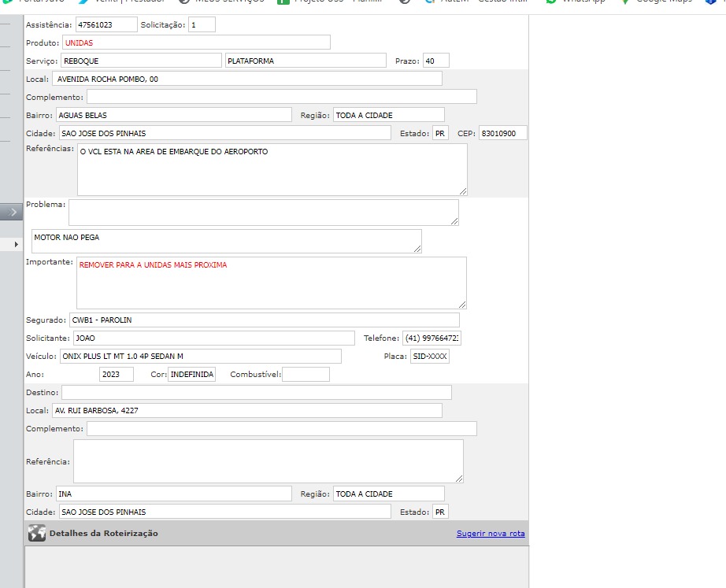Click the destination Local field AV. RUI BARBOSA, 4227

(247, 410)
